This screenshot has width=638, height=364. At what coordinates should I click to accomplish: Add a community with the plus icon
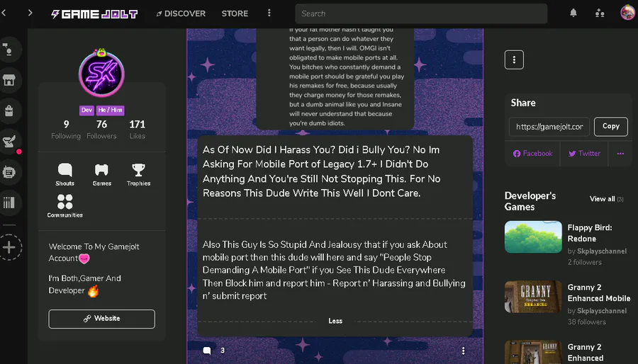click(x=9, y=247)
